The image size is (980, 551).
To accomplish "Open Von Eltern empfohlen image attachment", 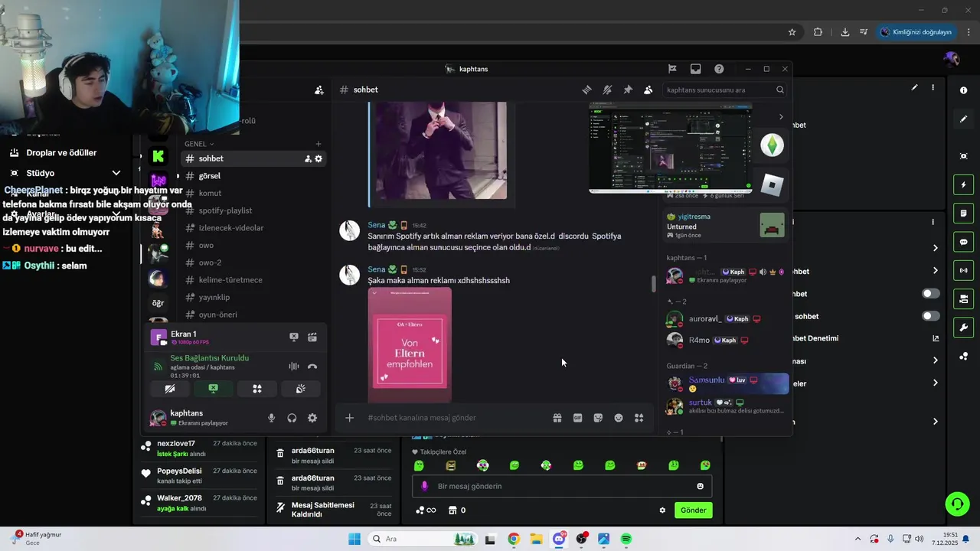I will 410,344.
